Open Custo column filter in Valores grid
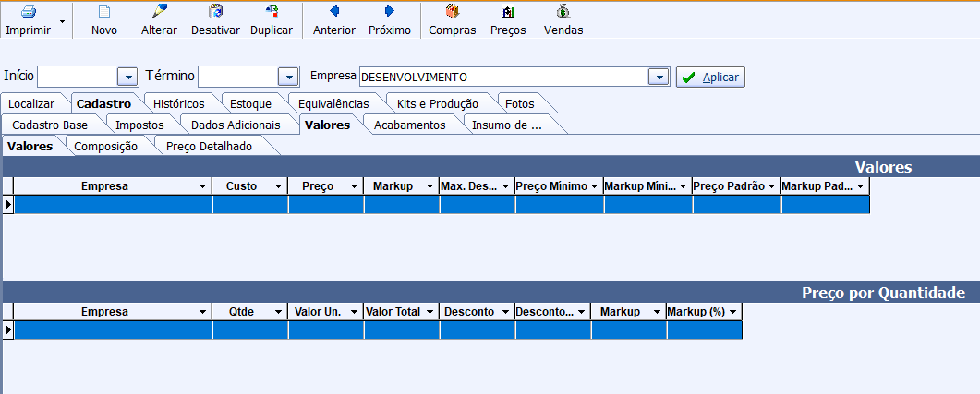This screenshot has width=980, height=394. (x=279, y=186)
